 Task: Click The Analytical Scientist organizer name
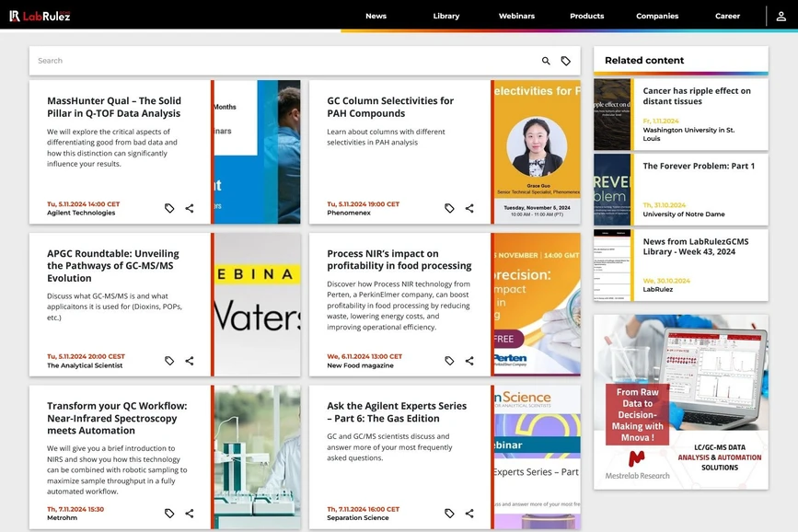pyautogui.click(x=85, y=365)
